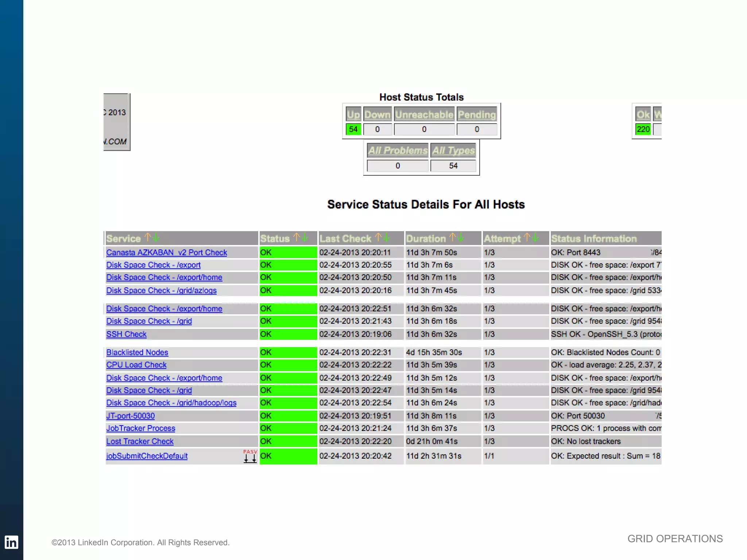Click the 54 count under All Types
Viewport: 747px width, 560px height.
coord(453,166)
